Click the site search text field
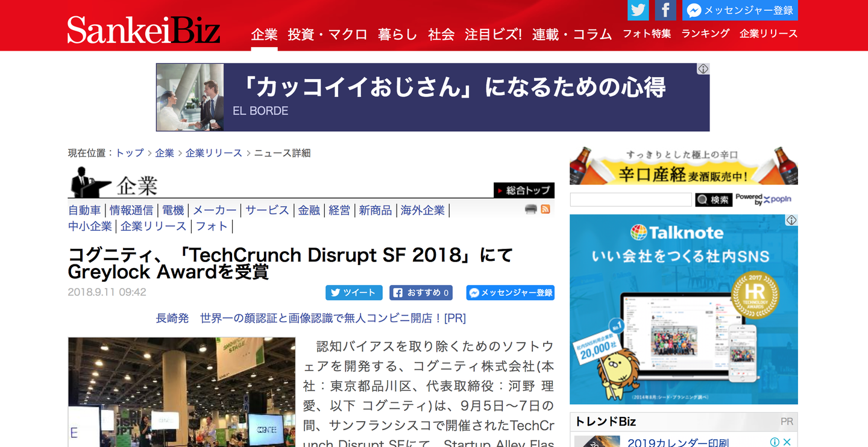Image resolution: width=868 pixels, height=447 pixels. [631, 199]
